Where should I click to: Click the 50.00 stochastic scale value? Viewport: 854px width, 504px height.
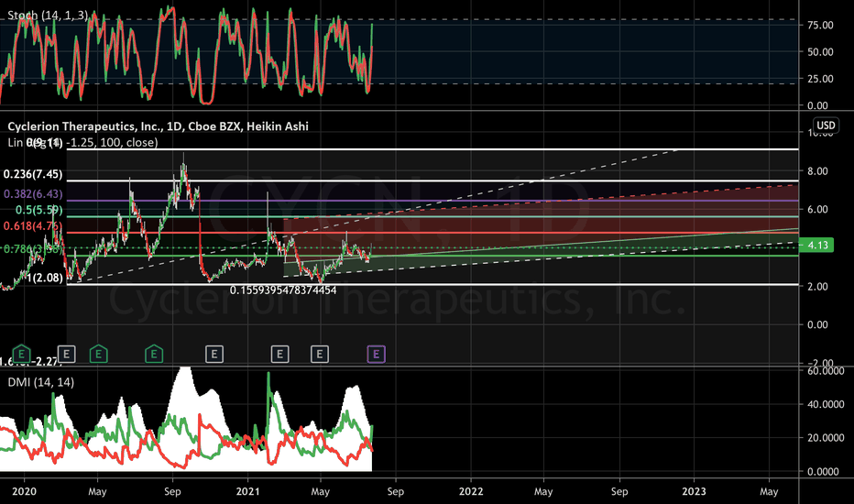tap(820, 51)
